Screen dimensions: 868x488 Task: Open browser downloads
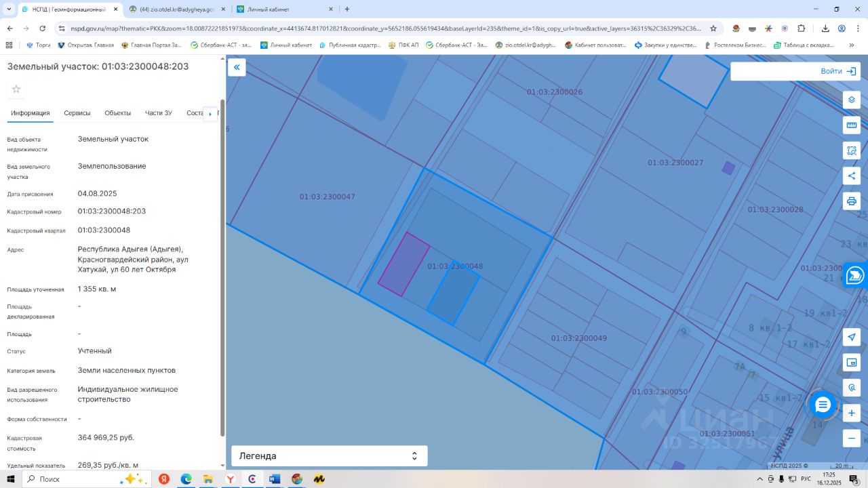[825, 28]
